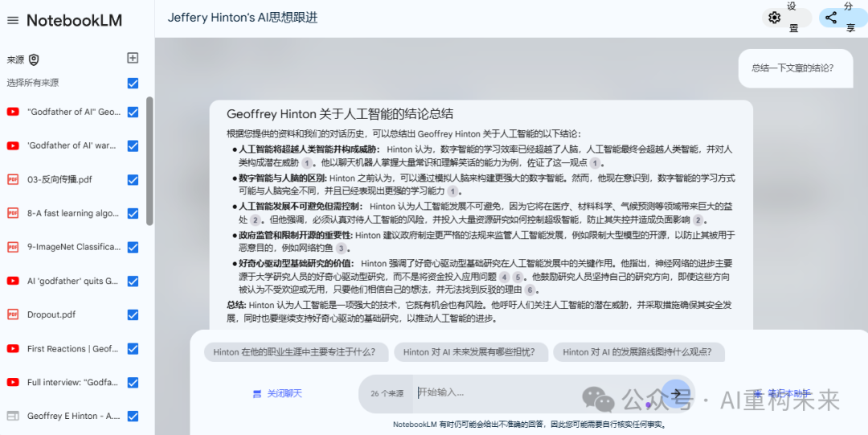
Task: Click citation 1 after 佐证了这一观点
Action: point(595,163)
